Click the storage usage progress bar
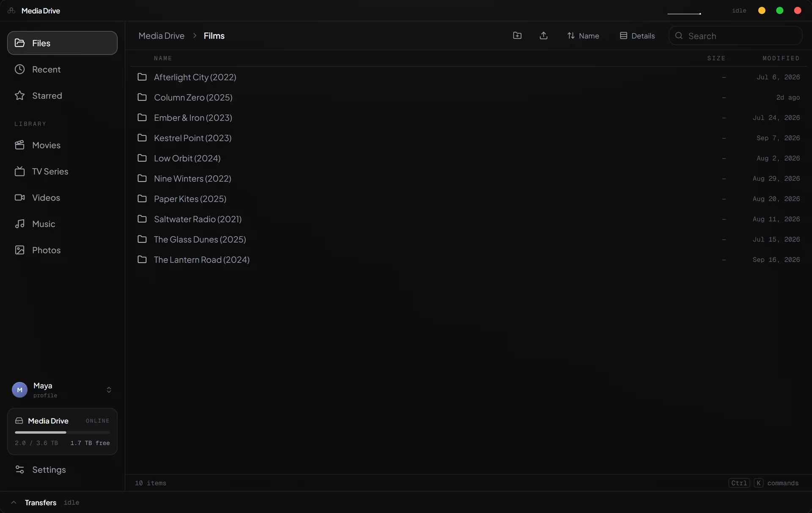 [x=62, y=432]
